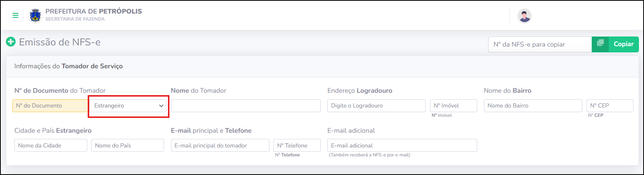Open the user avatar profile icon
This screenshot has height=175, width=644.
(524, 16)
